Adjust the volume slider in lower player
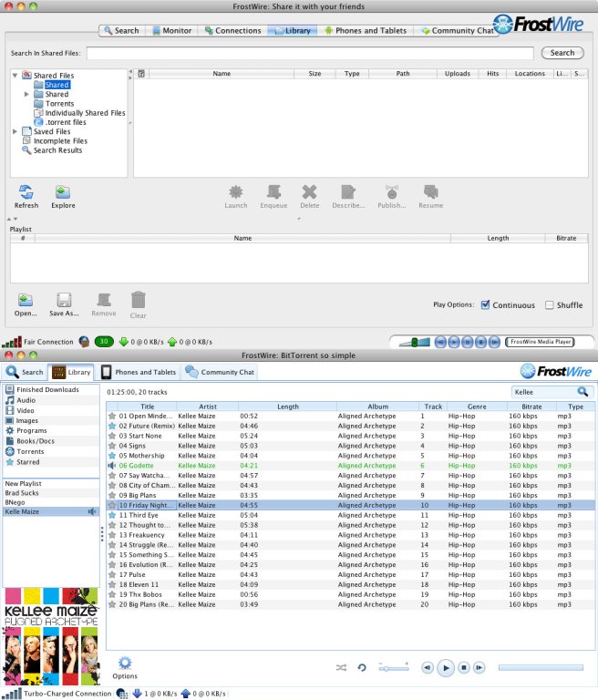 coord(394,668)
